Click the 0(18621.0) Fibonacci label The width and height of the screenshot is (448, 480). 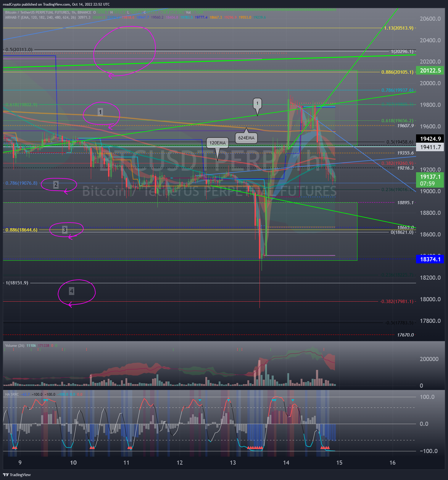pyautogui.click(x=402, y=232)
